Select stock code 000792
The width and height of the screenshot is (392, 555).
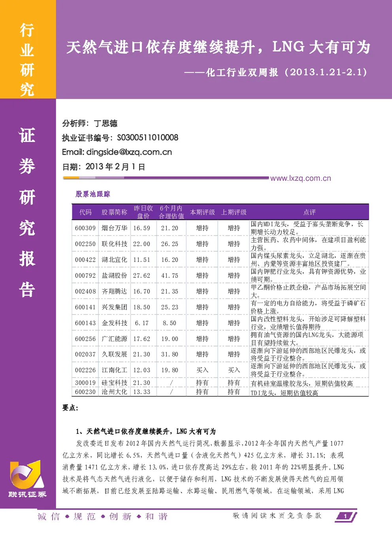(85, 275)
